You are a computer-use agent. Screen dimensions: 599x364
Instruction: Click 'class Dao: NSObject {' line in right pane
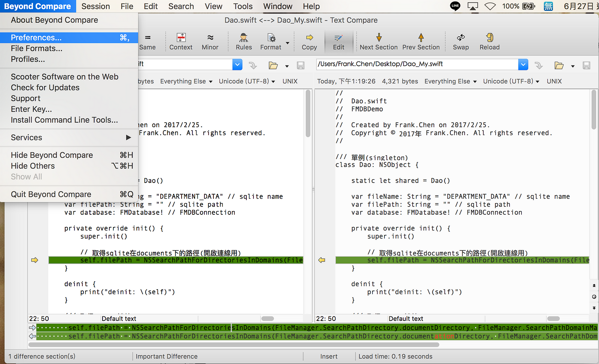[x=377, y=165]
